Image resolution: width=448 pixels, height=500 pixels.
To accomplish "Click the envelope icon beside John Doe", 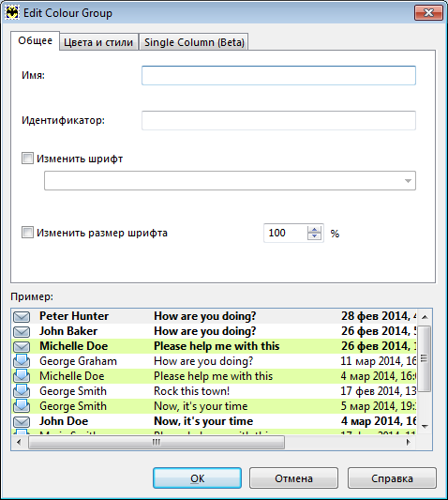I will click(x=22, y=421).
